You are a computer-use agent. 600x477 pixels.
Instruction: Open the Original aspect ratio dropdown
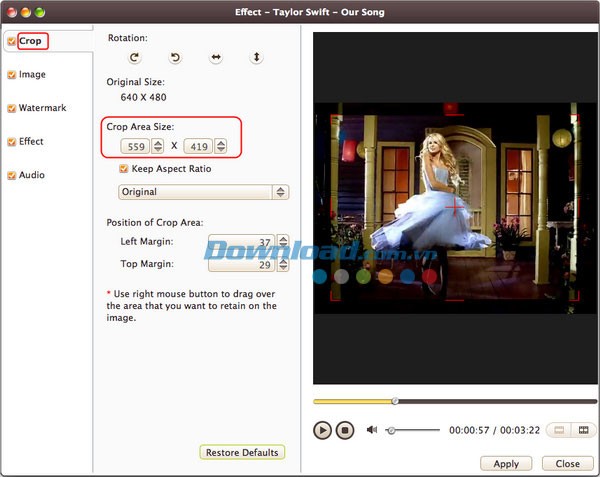[203, 192]
